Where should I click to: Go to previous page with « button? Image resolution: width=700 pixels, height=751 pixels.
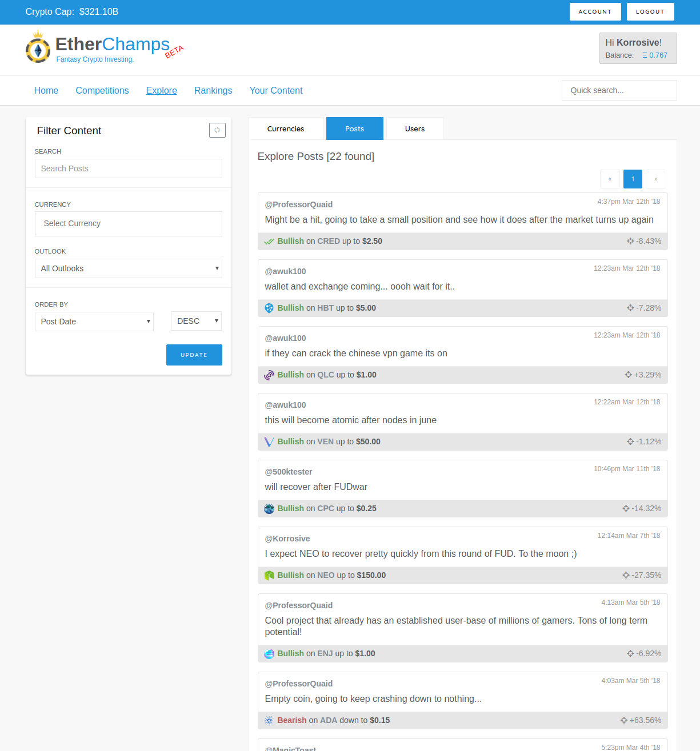pos(610,179)
